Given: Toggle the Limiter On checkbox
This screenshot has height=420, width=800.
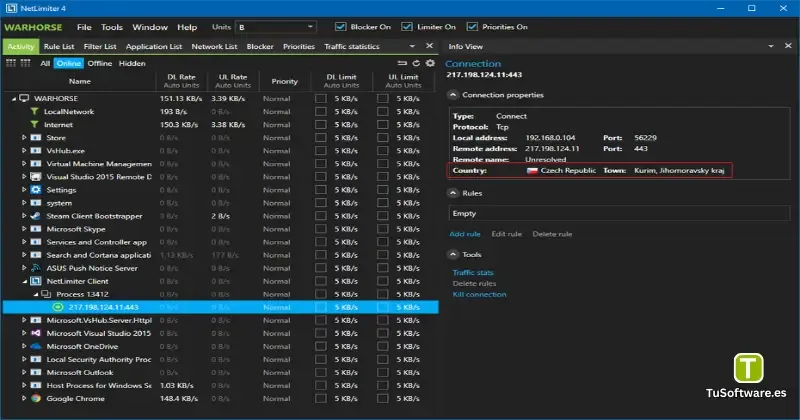Looking at the screenshot, I should coord(407,27).
